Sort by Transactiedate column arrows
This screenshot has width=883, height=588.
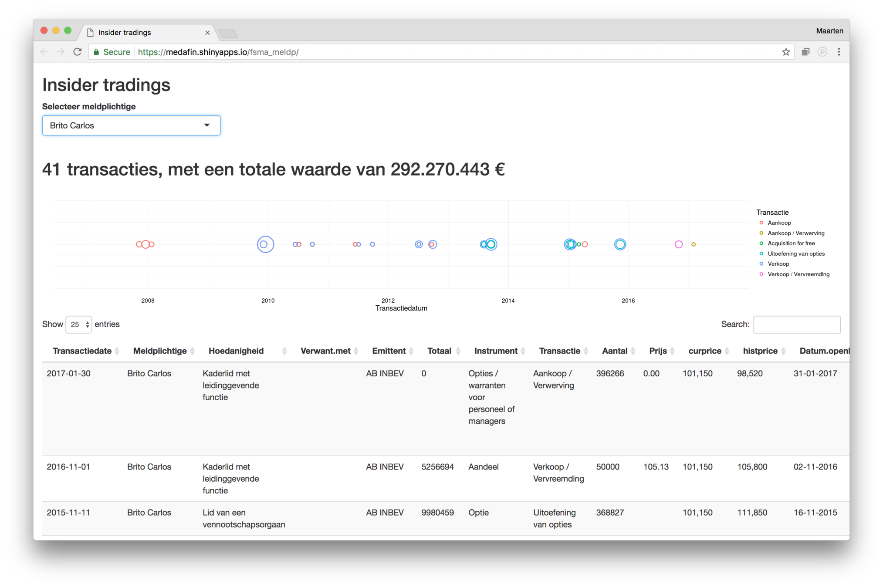(117, 351)
